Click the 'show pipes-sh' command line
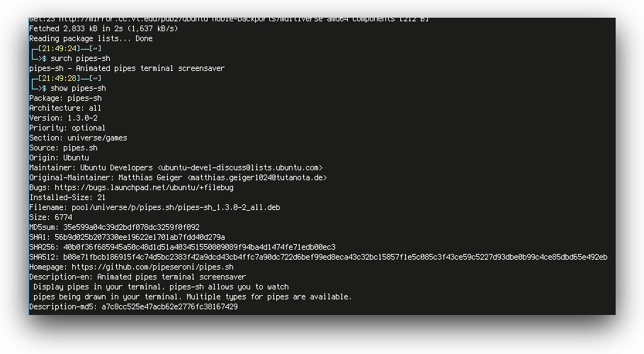Viewport: 644px width, 354px height. pos(78,89)
